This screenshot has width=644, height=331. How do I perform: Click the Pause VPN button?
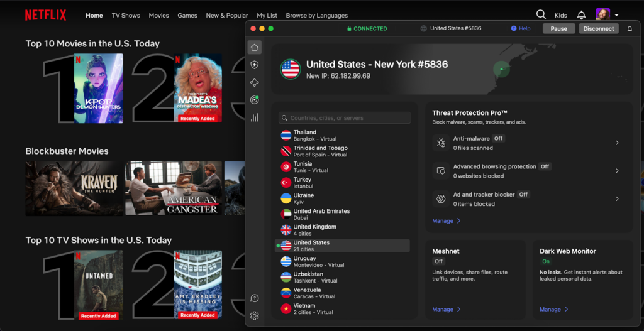[x=558, y=29]
